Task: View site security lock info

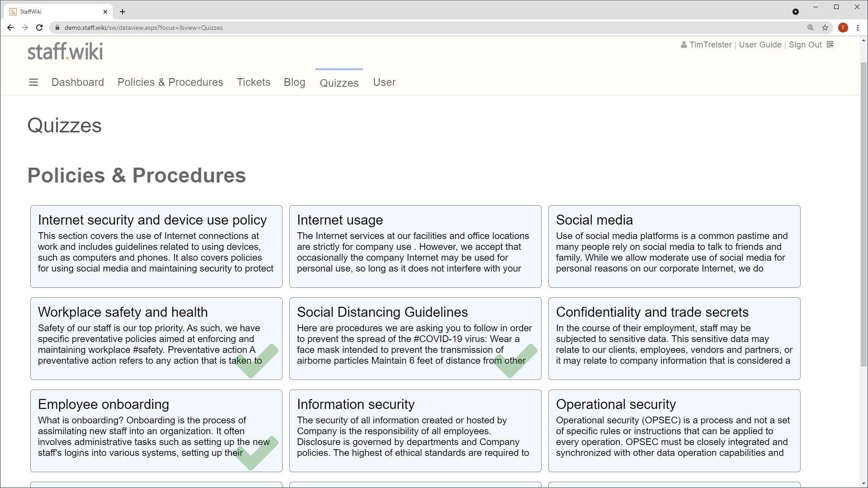Action: (57, 28)
